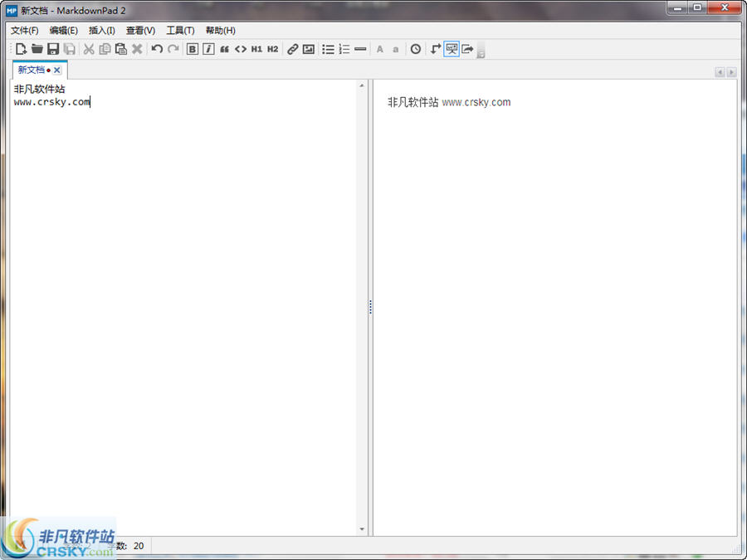Screen dimensions: 747x560
Task: Insert a horizontal rule
Action: click(361, 49)
